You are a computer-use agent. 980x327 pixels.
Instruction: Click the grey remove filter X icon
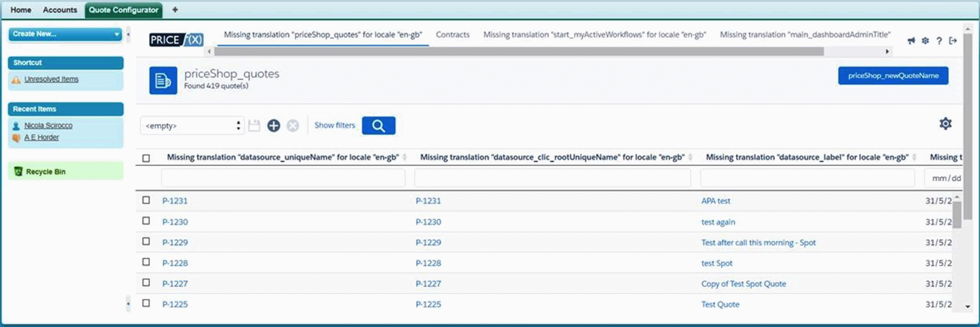292,126
